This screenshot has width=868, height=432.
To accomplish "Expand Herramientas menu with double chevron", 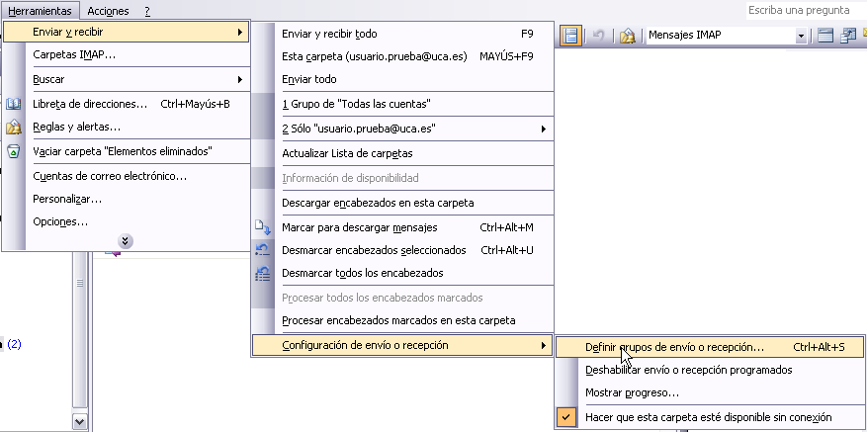I will coord(126,241).
